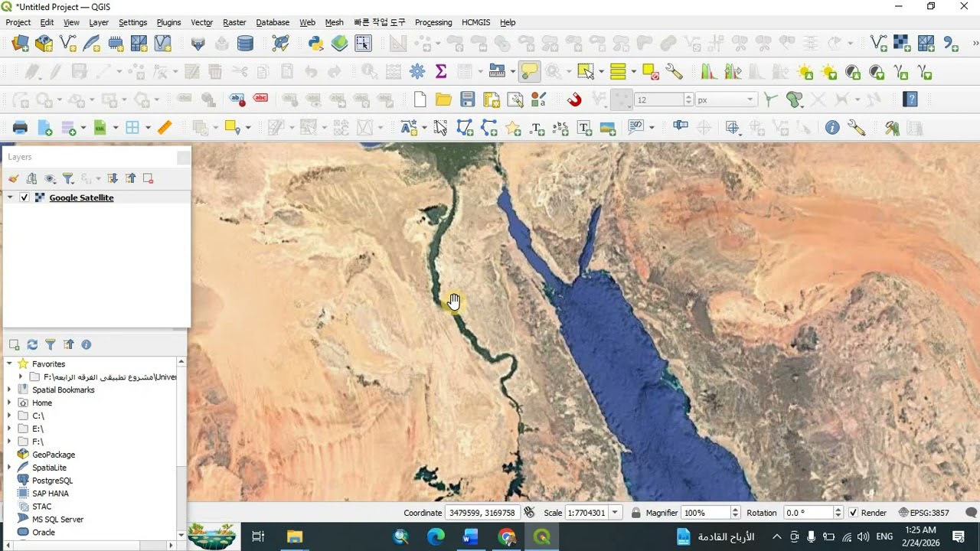This screenshot has height=551, width=980.
Task: Toggle the Render checkbox
Action: point(853,513)
